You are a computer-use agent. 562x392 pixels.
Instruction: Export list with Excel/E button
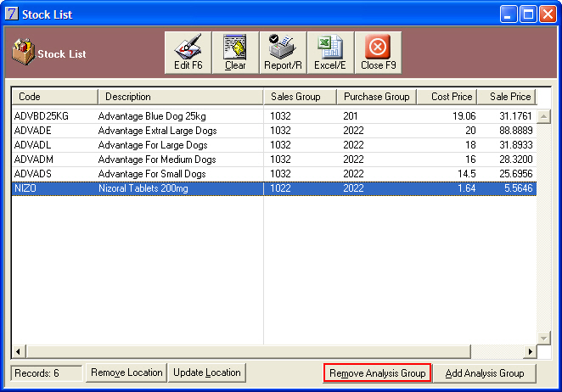point(330,53)
